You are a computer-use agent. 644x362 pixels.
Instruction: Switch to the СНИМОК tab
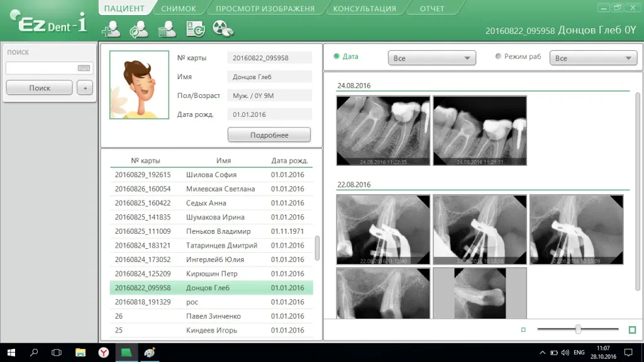coord(179,9)
